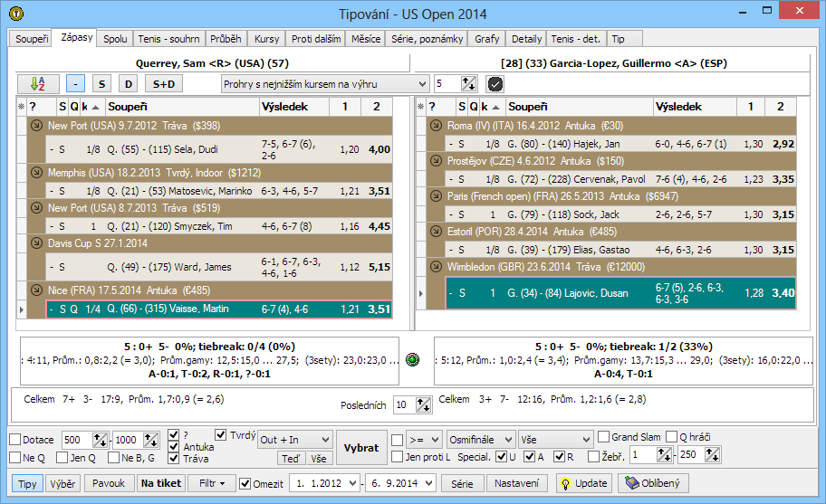Select the Sela, Dudi match row
This screenshot has width=826, height=504.
(219, 149)
